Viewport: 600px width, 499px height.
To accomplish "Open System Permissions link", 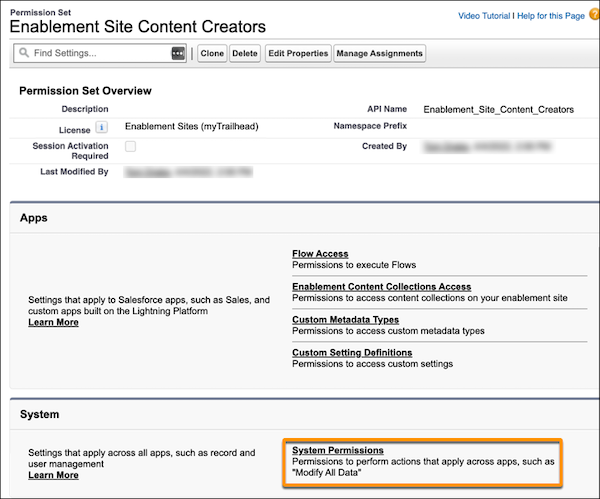I will [338, 450].
